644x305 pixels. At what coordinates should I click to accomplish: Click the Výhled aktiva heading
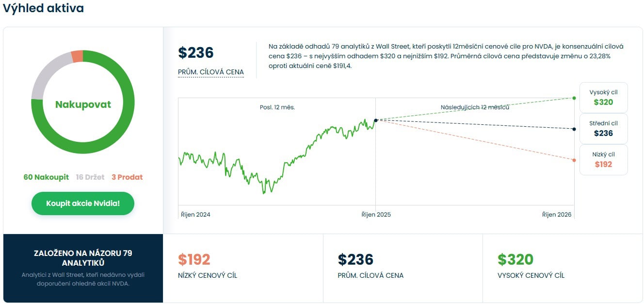pos(43,8)
